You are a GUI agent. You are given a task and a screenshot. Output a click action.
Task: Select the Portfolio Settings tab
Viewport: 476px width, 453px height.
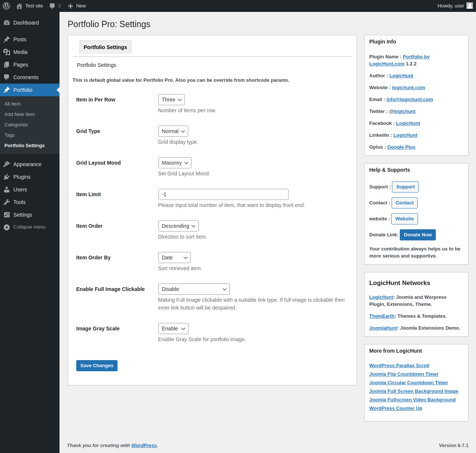(x=105, y=47)
